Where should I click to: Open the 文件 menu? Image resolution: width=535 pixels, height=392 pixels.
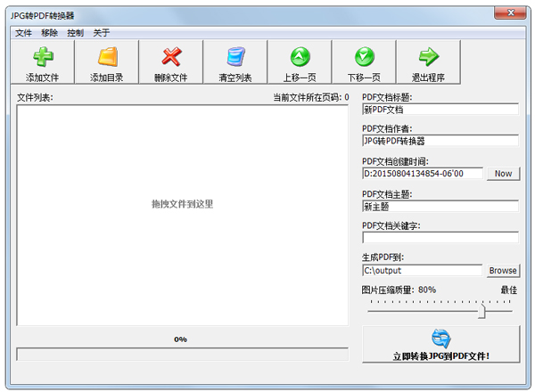point(23,33)
